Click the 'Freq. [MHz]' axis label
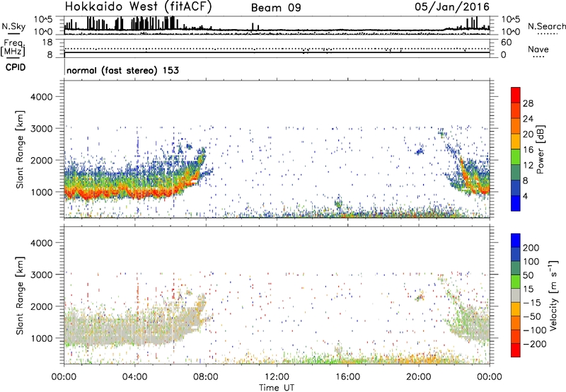 tap(13, 47)
